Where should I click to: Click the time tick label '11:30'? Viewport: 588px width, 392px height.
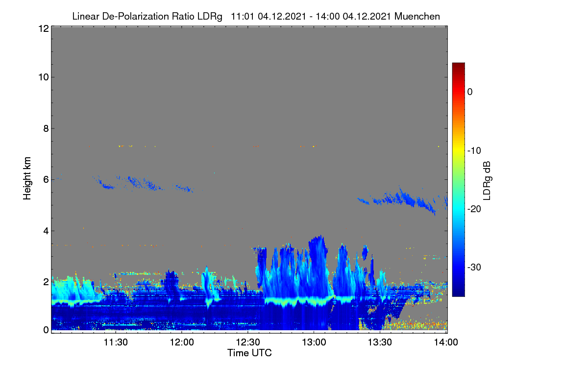click(116, 342)
